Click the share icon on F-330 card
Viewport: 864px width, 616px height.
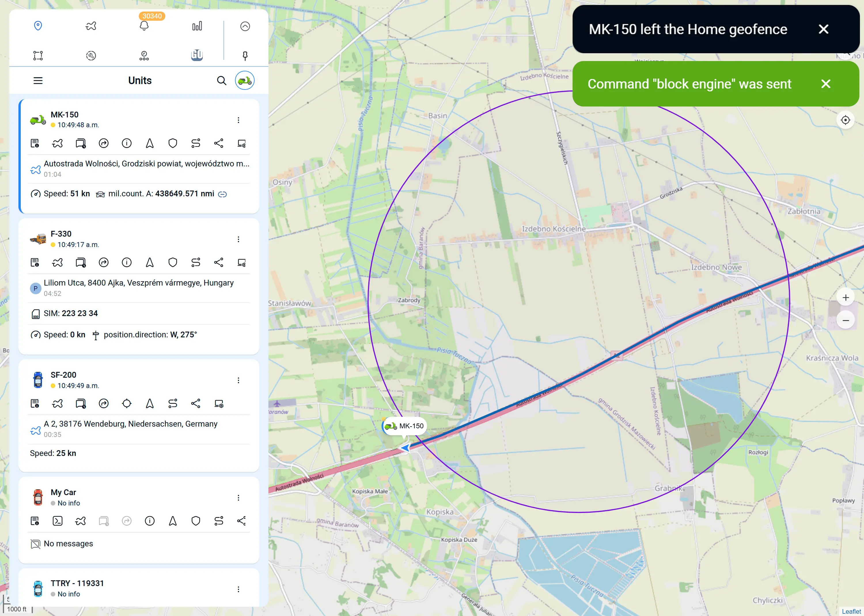click(x=219, y=263)
